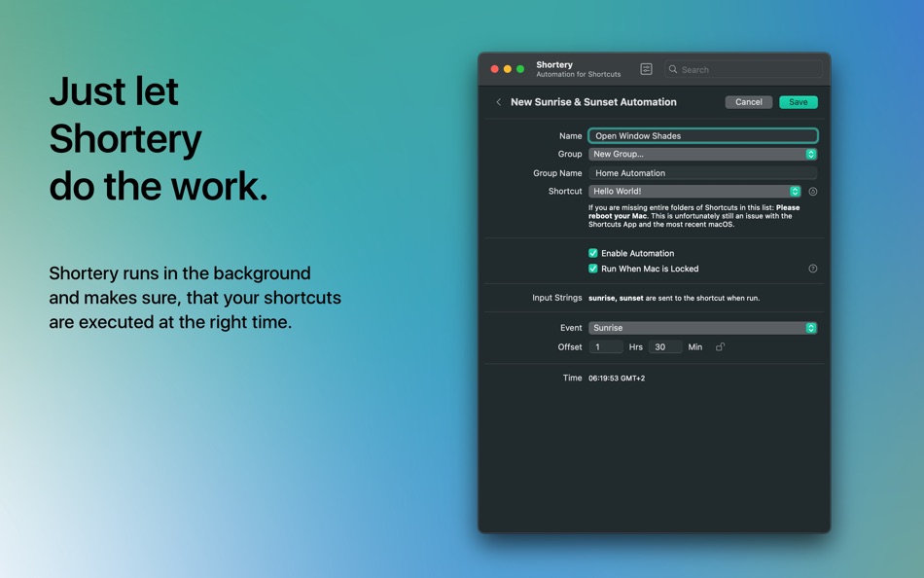Go back using the chevron arrow
This screenshot has height=578, width=924.
(499, 102)
